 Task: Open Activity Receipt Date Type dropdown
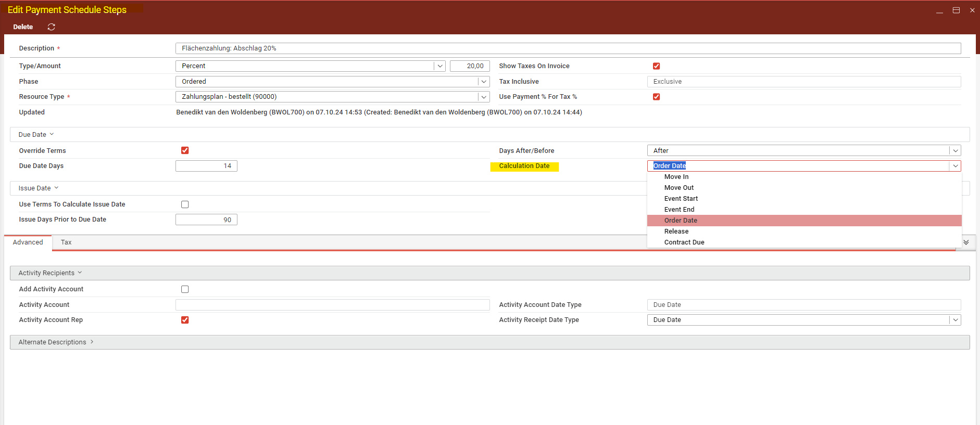[x=955, y=320]
